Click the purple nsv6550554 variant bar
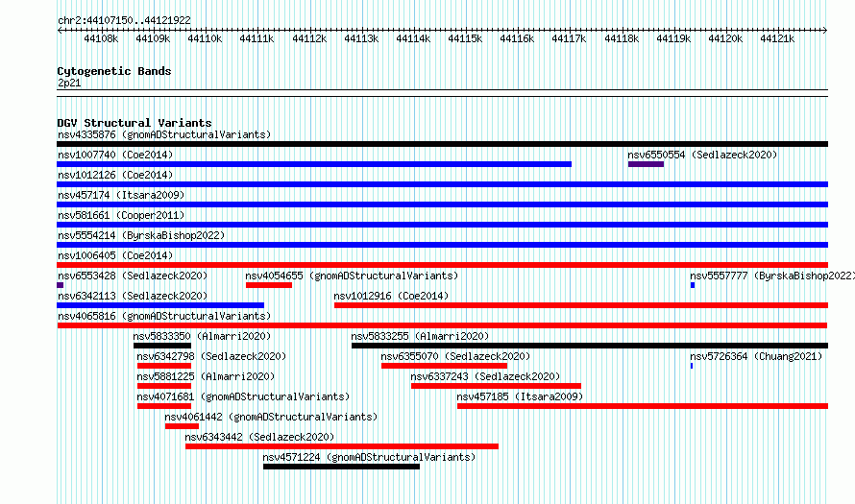855x504 pixels. [x=646, y=164]
